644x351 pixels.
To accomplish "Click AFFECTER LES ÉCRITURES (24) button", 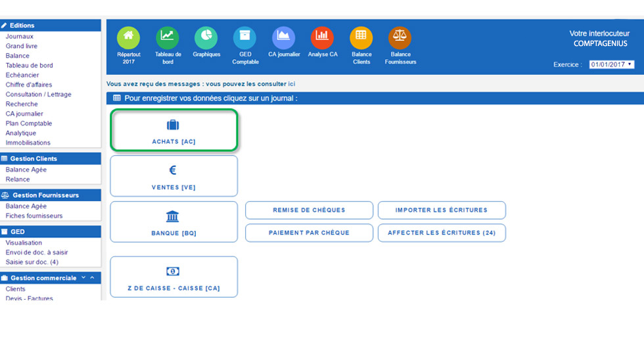I will [x=442, y=233].
